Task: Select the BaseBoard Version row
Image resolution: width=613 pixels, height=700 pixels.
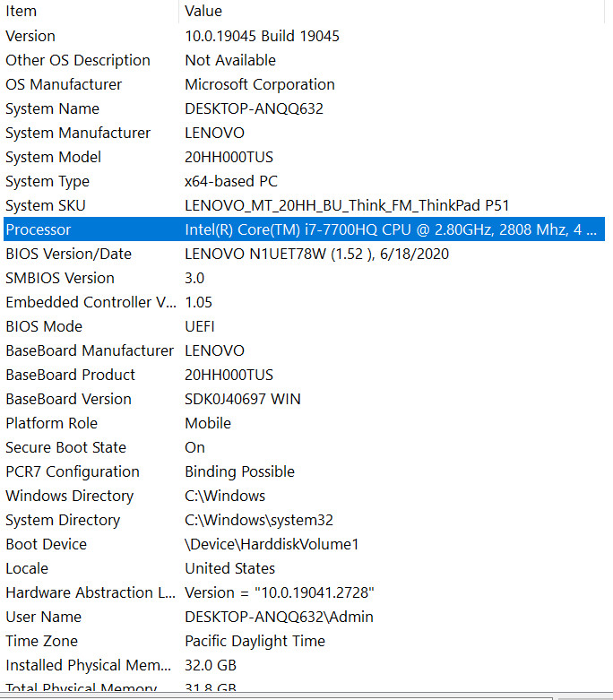Action: (68, 399)
